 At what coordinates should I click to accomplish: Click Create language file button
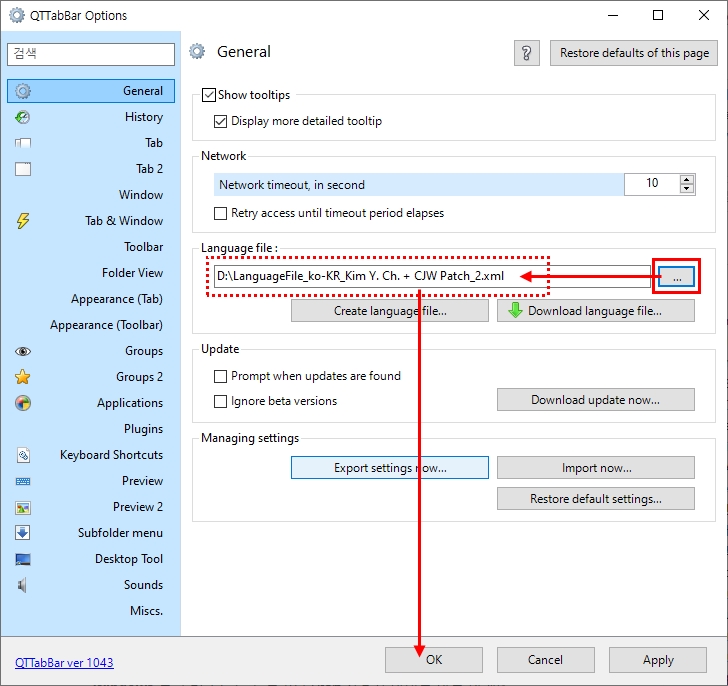click(x=390, y=311)
